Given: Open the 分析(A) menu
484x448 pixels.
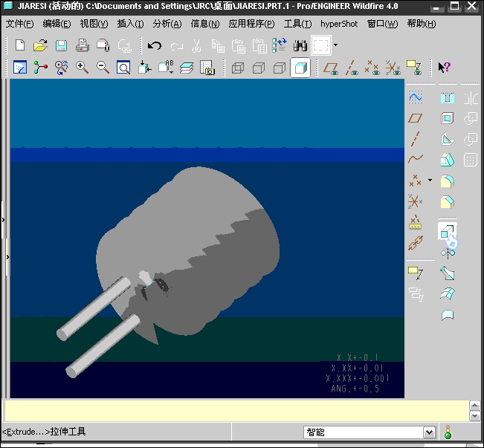Looking at the screenshot, I should [167, 24].
